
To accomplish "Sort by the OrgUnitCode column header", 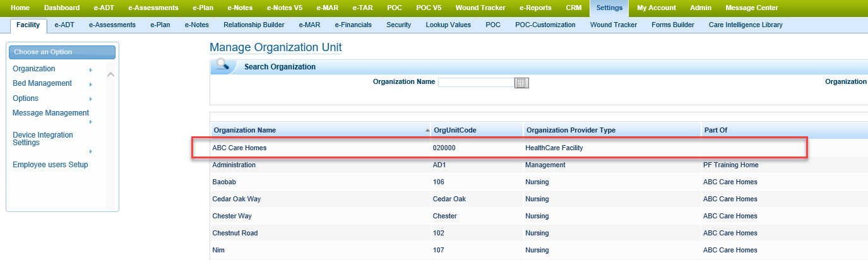I will [x=455, y=130].
